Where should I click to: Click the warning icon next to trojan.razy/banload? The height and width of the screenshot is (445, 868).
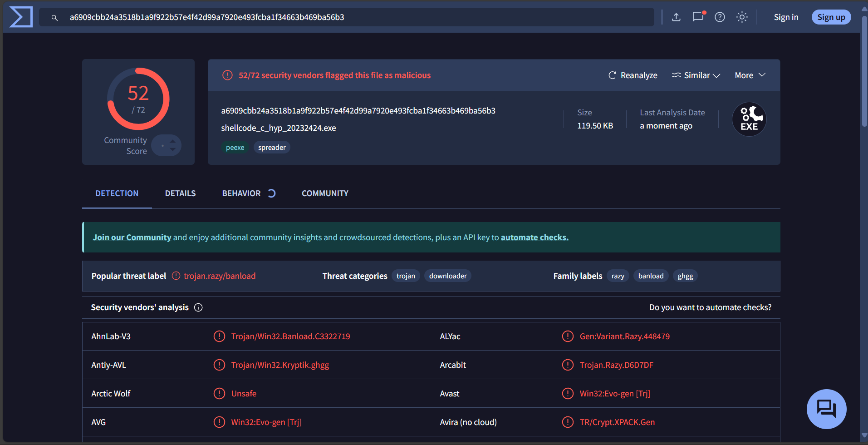(x=176, y=276)
